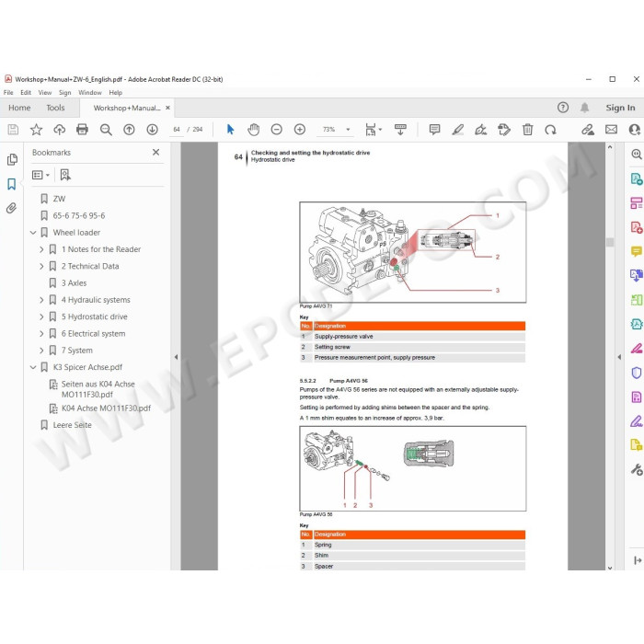Add a sticky note comment
644x644 pixels.
(434, 130)
